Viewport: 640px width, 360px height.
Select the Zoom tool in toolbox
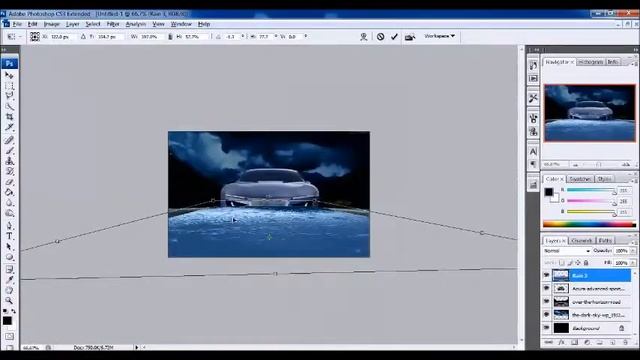pos(9,301)
